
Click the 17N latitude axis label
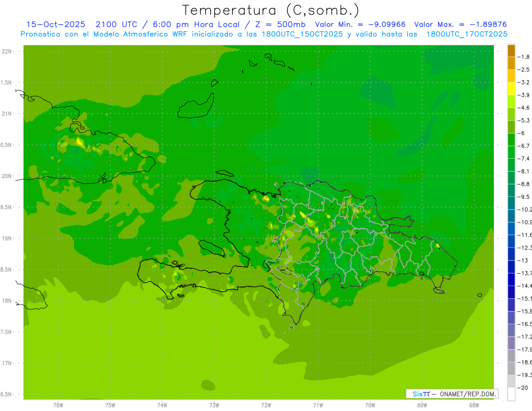point(8,363)
